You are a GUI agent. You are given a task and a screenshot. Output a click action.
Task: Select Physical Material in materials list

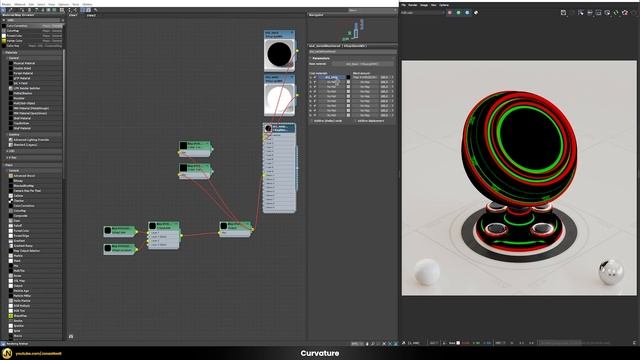[24, 63]
